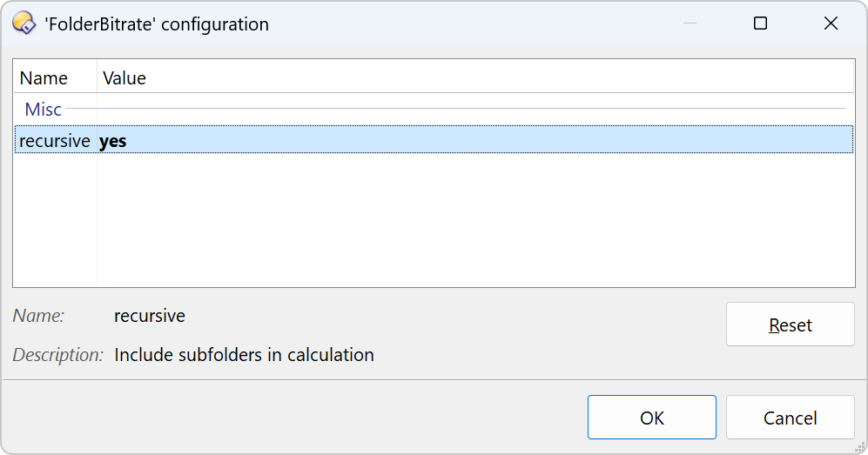Minimize the configuration dialog
868x455 pixels.
(x=690, y=23)
